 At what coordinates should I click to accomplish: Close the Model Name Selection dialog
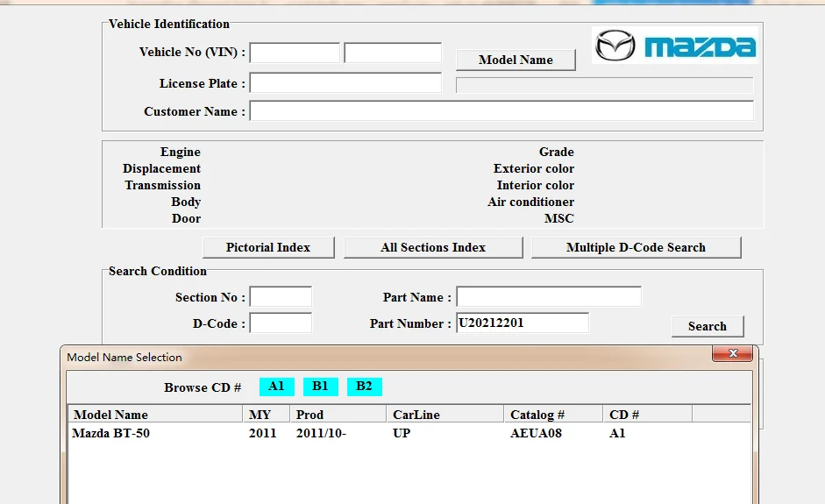click(732, 354)
